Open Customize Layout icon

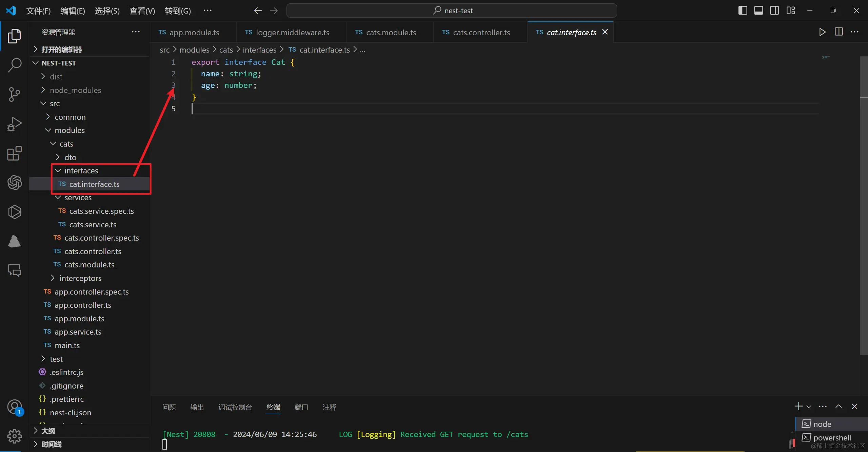791,11
